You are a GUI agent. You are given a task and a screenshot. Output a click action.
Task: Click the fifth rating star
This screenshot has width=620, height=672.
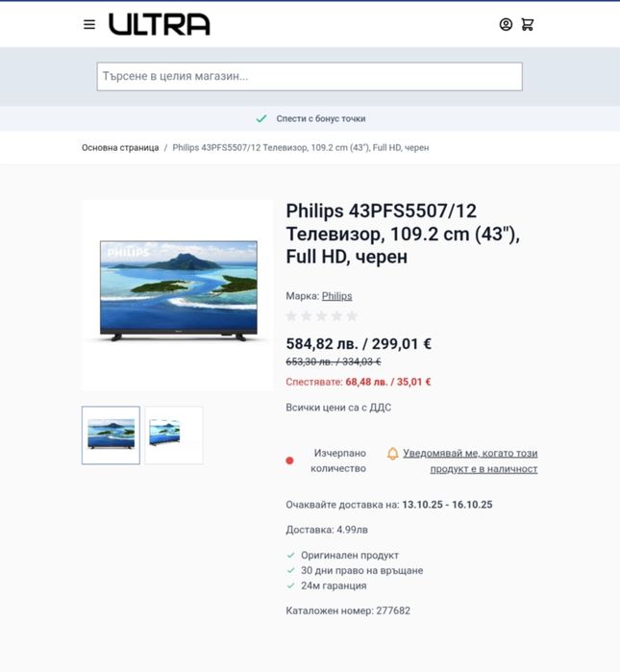click(x=352, y=316)
